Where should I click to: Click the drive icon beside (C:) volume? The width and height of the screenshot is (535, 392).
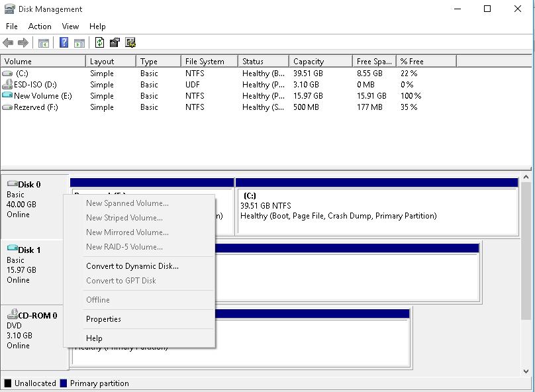[x=7, y=73]
